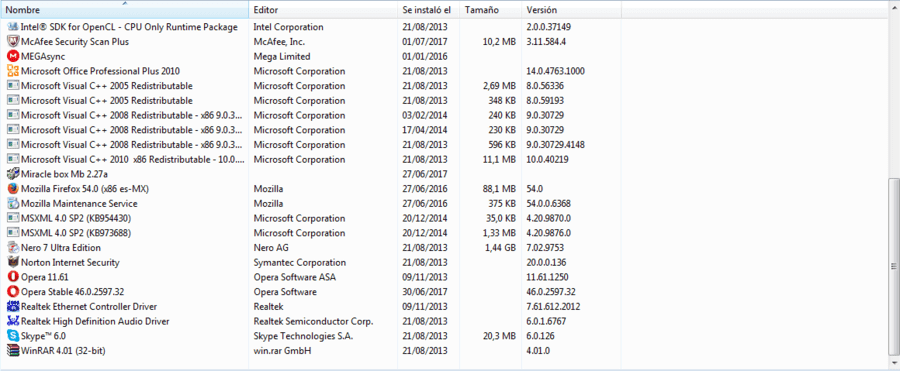The image size is (900, 371).
Task: Click the 01/07/2017 install date
Action: (425, 41)
